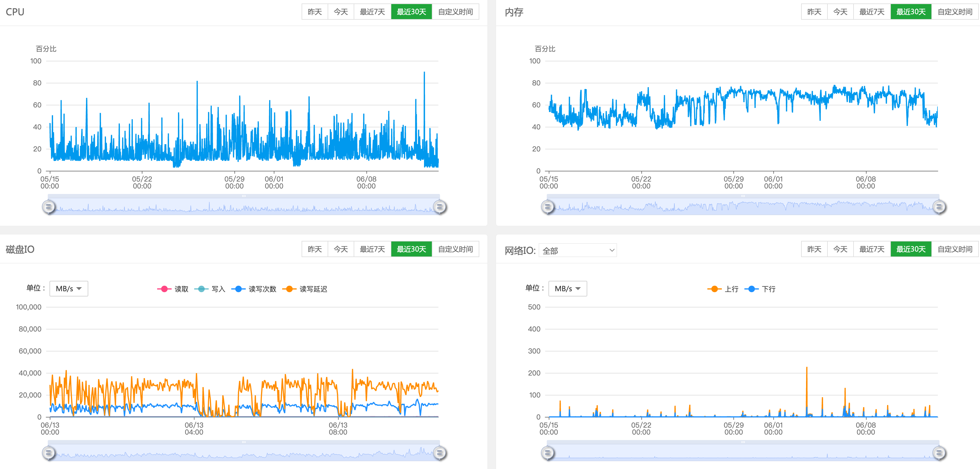Click the disk IO chart right range handle
Screen dimensions: 980x469
pyautogui.click(x=439, y=452)
